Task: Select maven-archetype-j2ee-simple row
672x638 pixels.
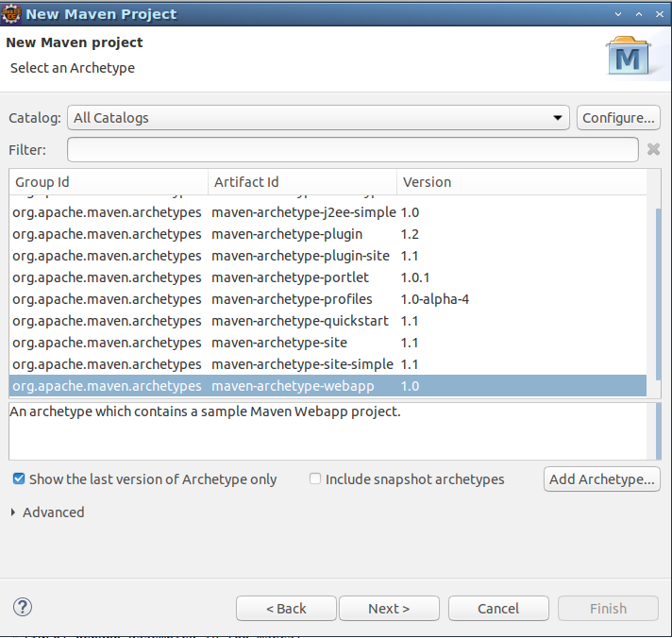Action: [328, 212]
